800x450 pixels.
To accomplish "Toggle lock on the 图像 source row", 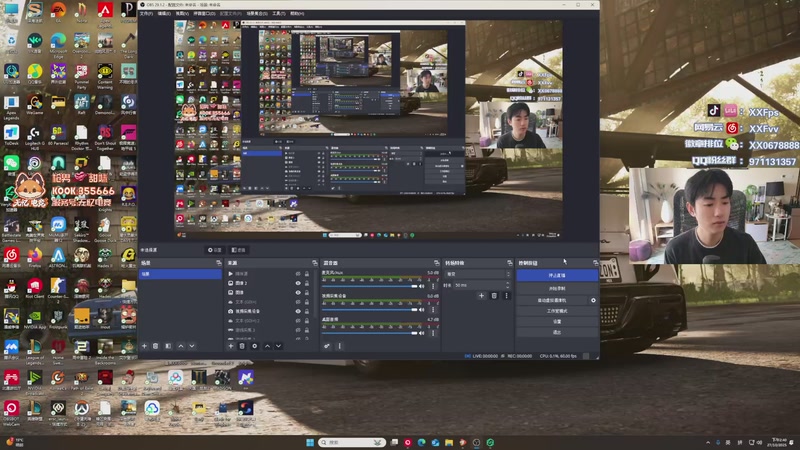I will click(307, 292).
